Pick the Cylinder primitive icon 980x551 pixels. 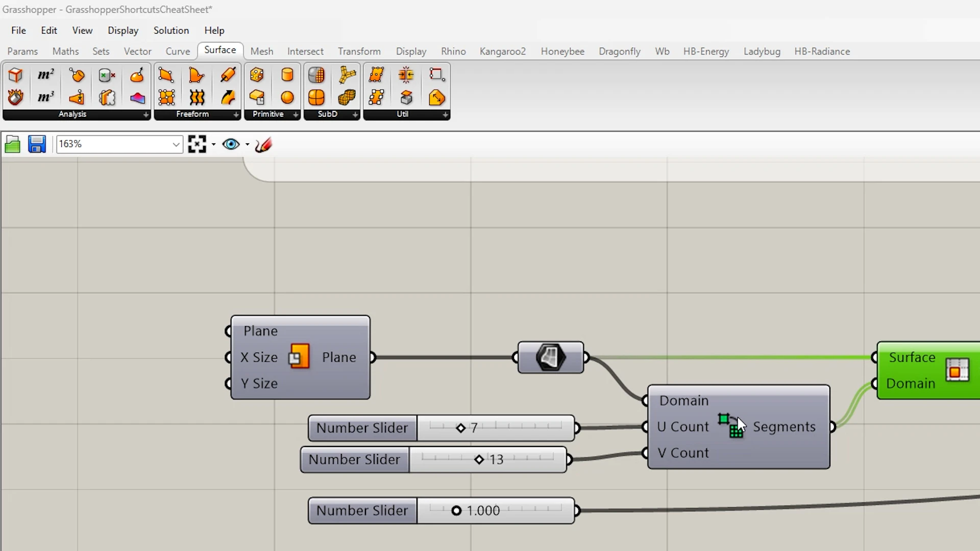(x=287, y=76)
